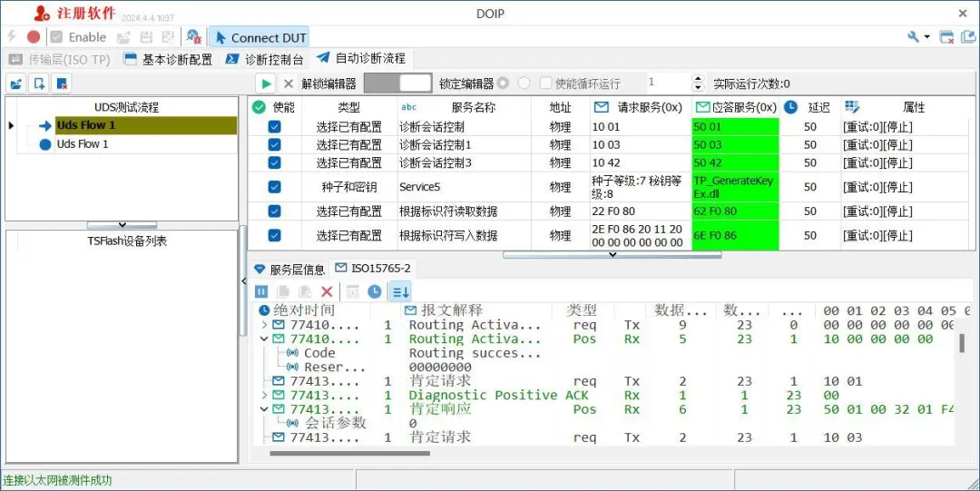The height and width of the screenshot is (491, 980).
Task: Click the second copy icon in log toolbar
Action: [x=305, y=291]
